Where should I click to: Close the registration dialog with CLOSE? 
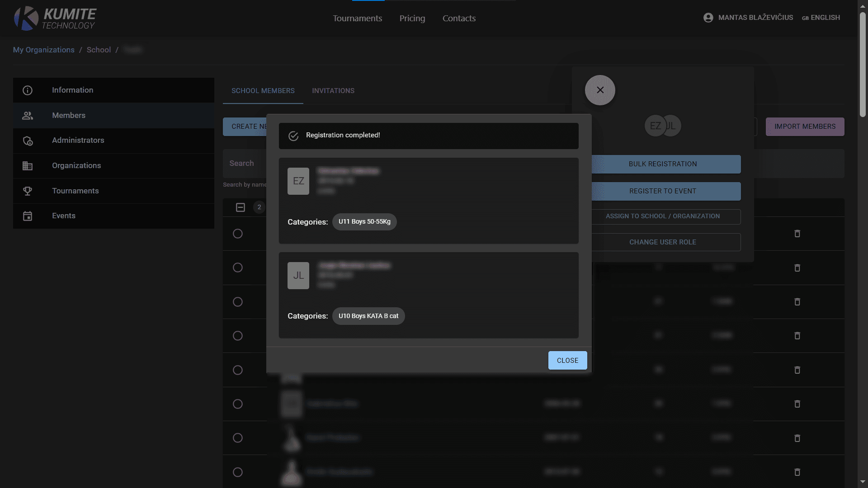[567, 360]
